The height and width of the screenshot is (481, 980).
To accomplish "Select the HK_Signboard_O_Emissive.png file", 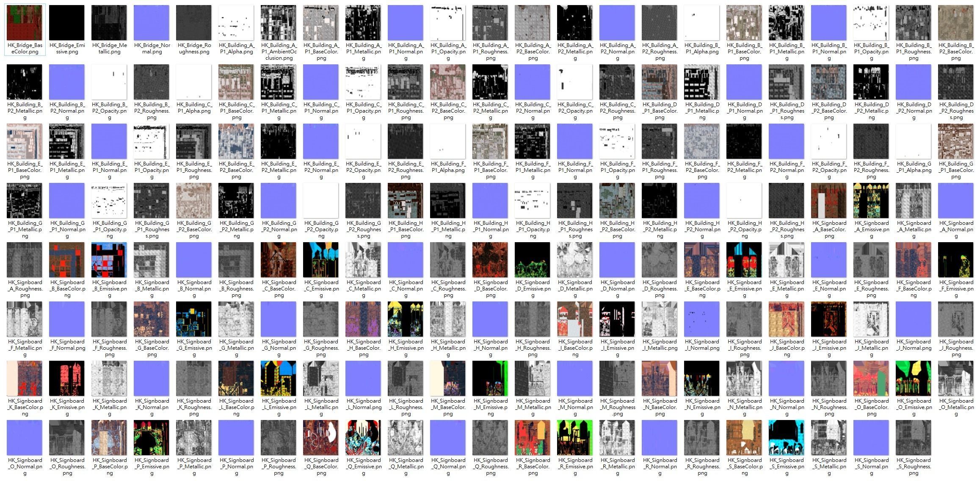I will [x=914, y=379].
